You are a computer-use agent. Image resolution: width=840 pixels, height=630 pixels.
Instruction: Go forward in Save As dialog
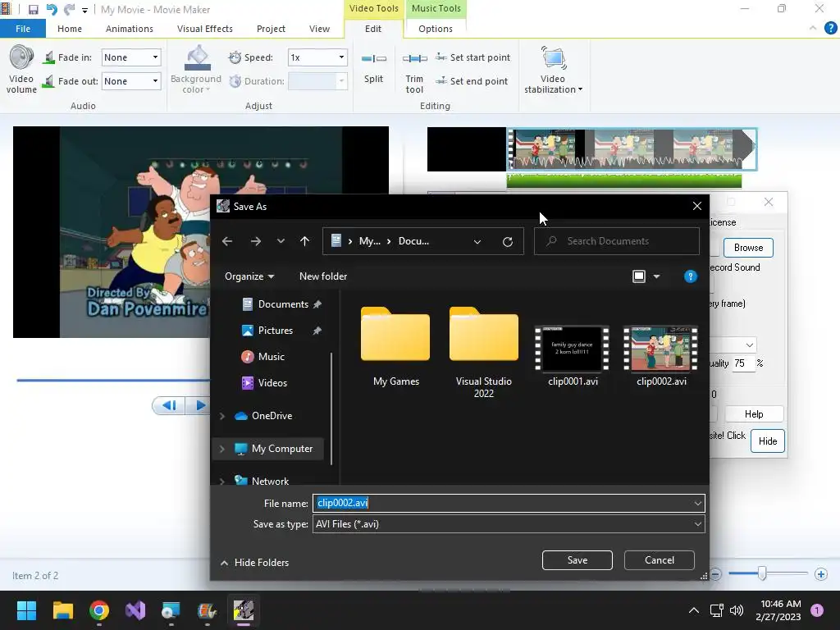click(x=256, y=241)
